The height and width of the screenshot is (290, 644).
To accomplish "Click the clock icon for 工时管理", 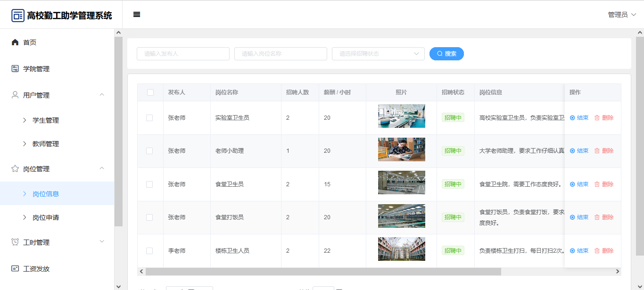I will pos(15,242).
